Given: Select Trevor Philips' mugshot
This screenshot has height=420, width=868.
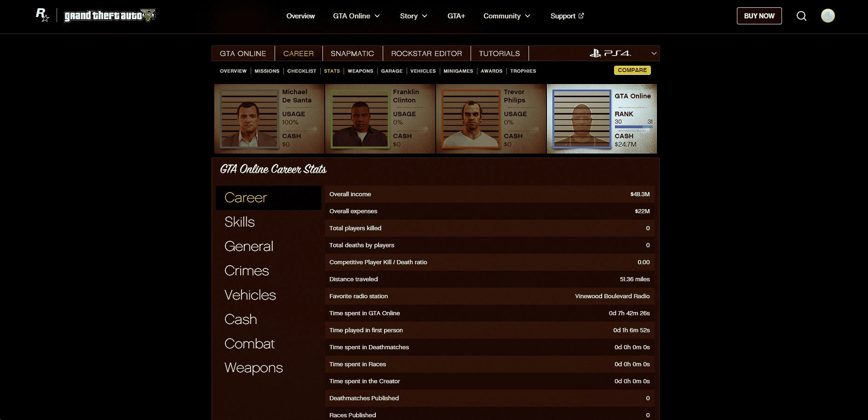Looking at the screenshot, I should pyautogui.click(x=471, y=119).
